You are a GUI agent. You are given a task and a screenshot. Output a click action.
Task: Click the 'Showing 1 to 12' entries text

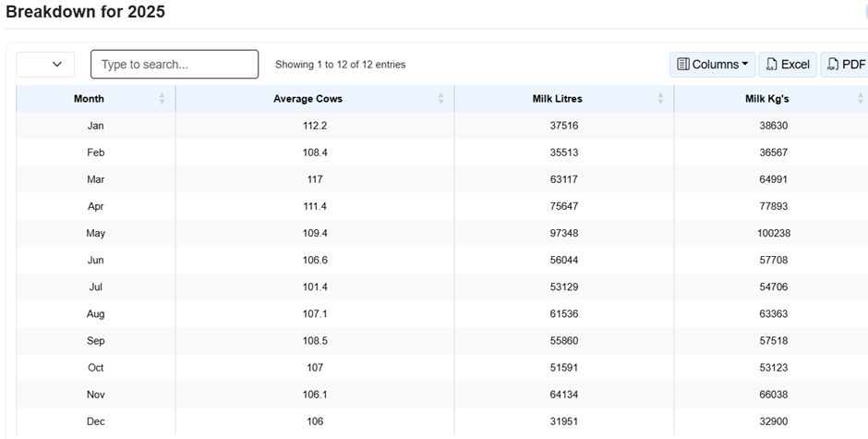(340, 65)
